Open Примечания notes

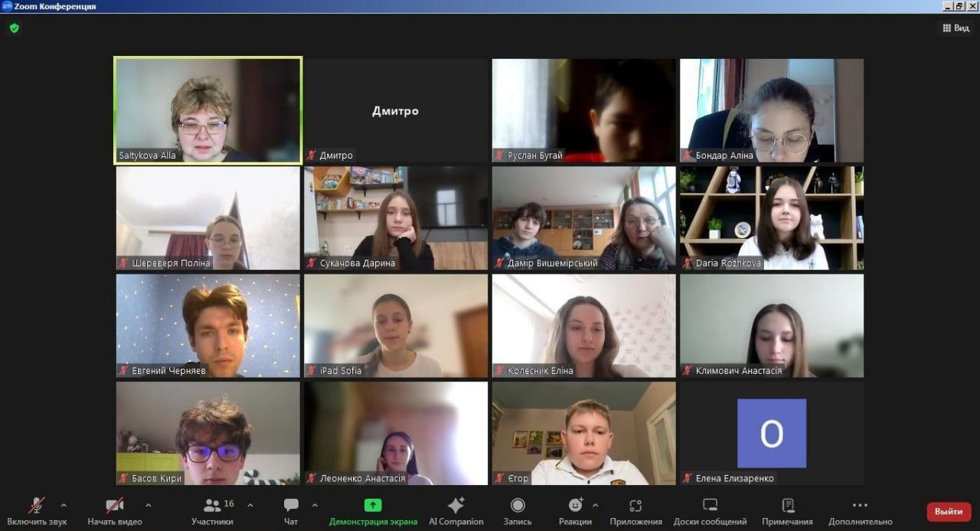[x=787, y=511]
